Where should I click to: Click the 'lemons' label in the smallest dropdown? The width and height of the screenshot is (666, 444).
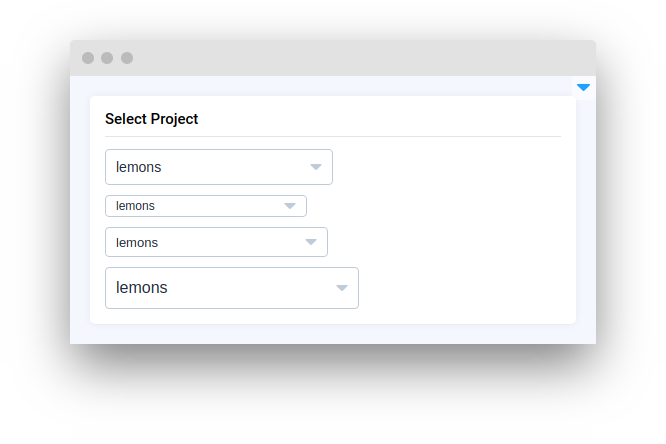tap(135, 206)
